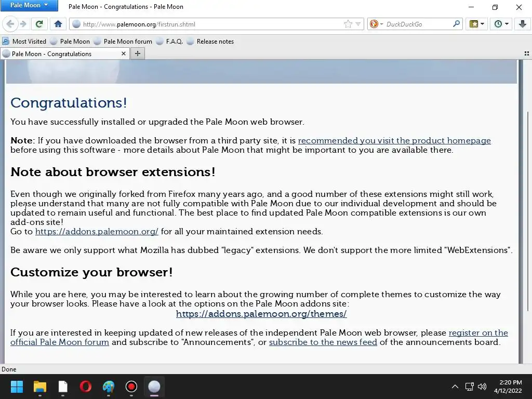
Task: Open the address bar history dropdown arrow
Action: (358, 24)
